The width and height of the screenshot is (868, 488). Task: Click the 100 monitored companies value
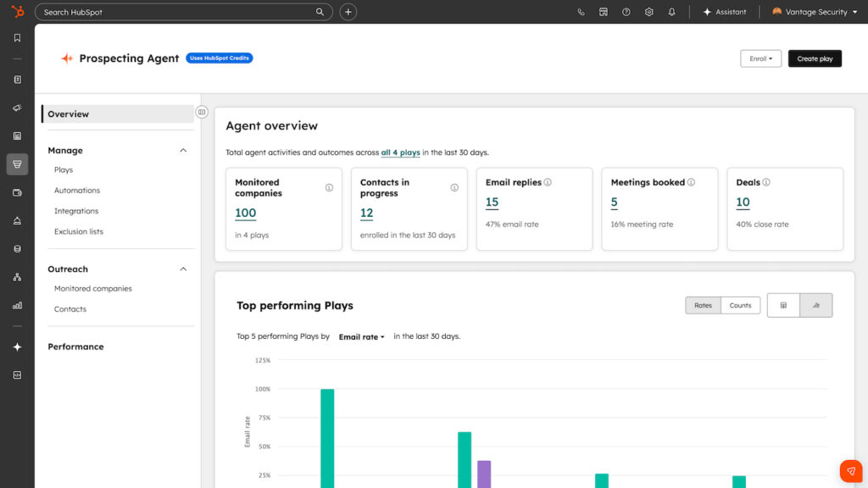click(x=245, y=213)
